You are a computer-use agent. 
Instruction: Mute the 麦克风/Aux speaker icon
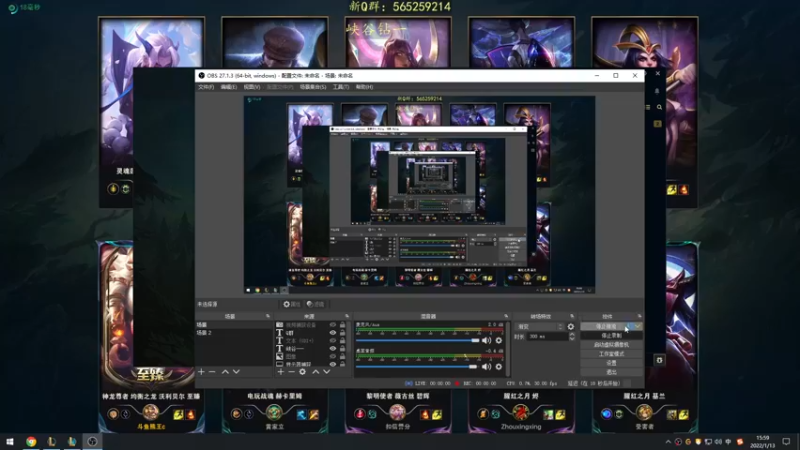pos(486,340)
